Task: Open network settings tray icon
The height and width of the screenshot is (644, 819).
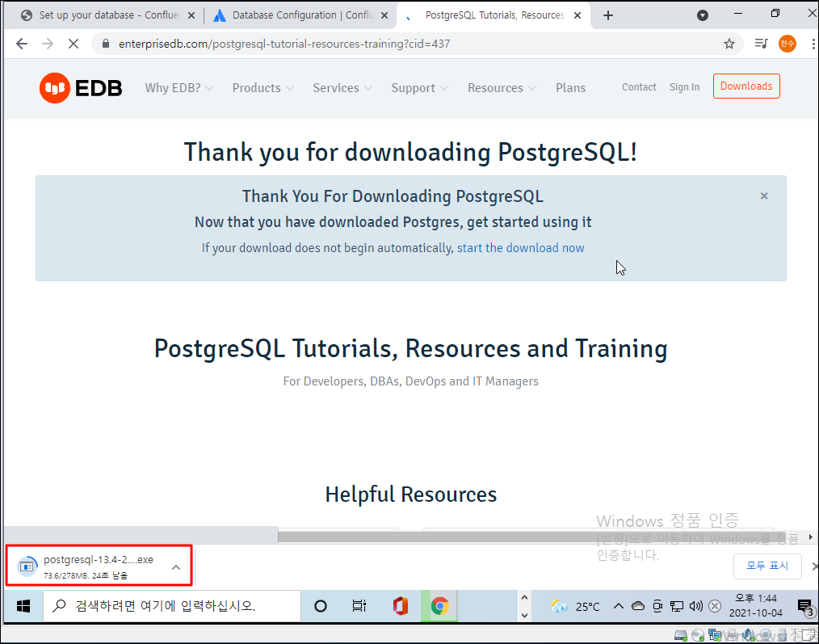Action: (x=676, y=606)
